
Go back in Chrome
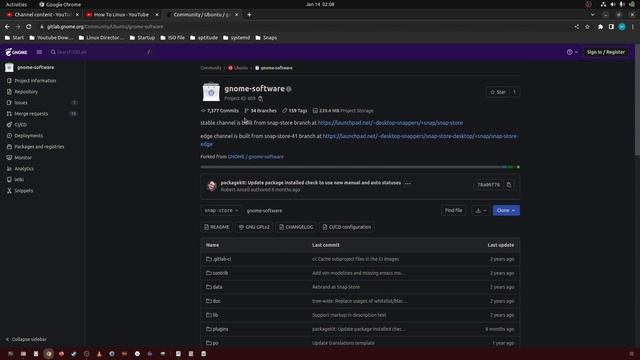(x=7, y=27)
